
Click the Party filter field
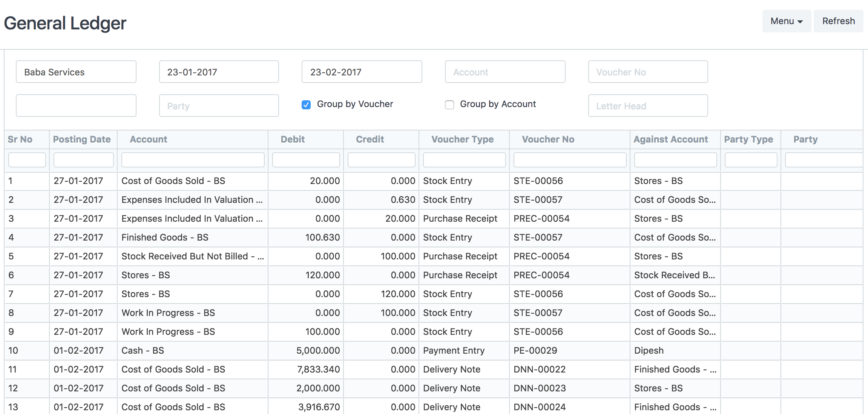(x=218, y=106)
